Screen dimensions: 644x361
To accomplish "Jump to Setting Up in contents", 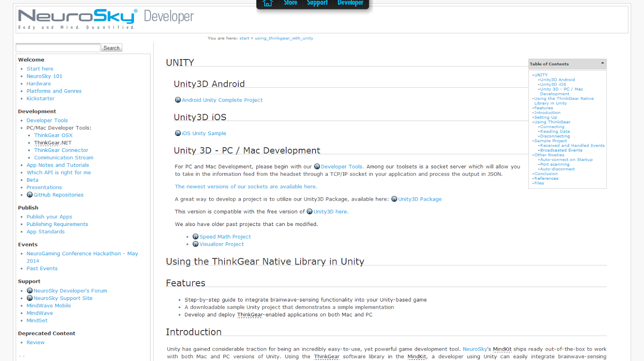I will pyautogui.click(x=545, y=117).
